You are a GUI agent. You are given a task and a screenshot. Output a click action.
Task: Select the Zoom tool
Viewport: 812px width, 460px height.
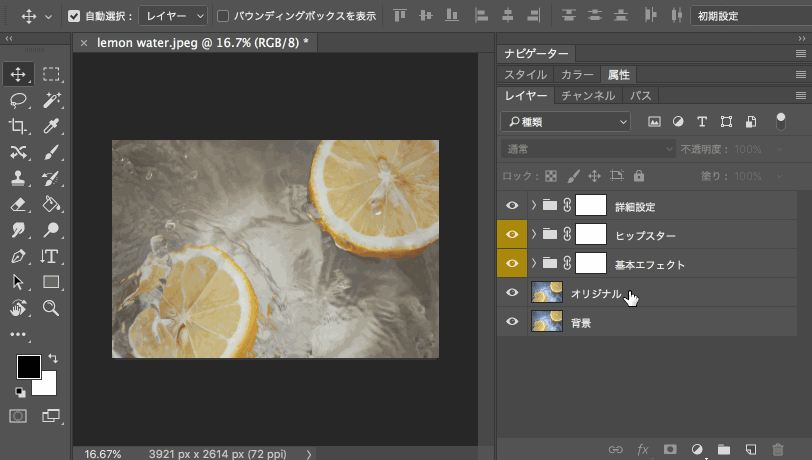[x=51, y=308]
